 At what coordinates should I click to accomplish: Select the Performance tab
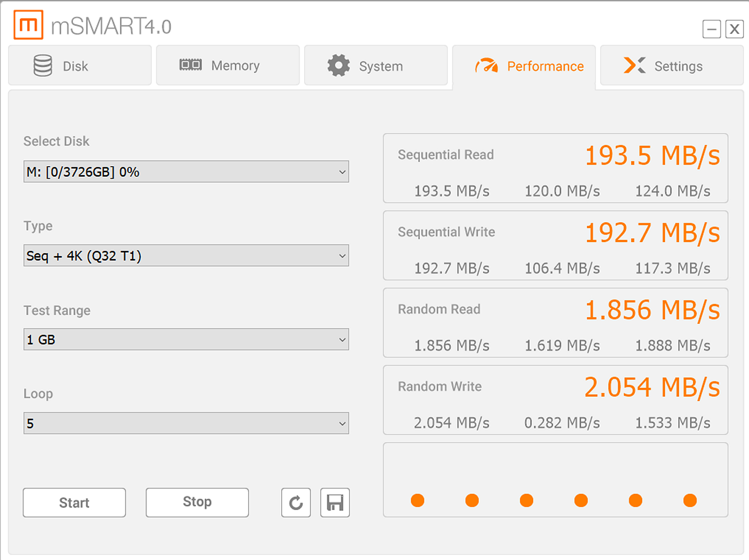tap(524, 66)
